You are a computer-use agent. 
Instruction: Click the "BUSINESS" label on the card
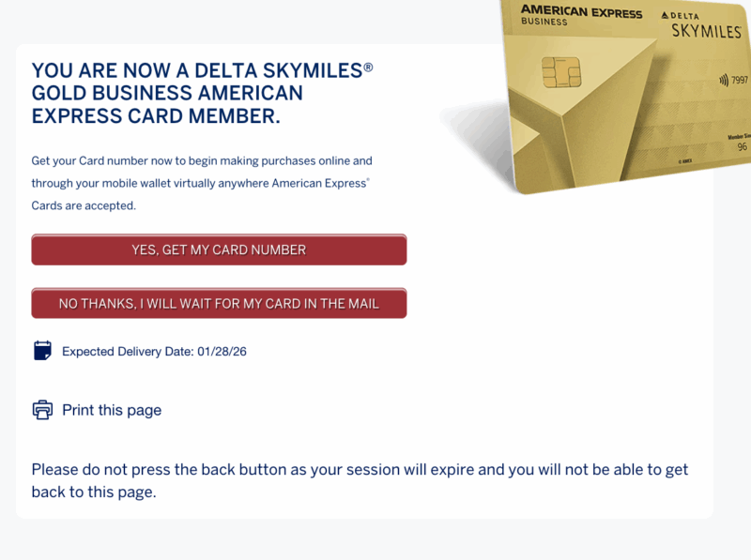click(x=544, y=23)
